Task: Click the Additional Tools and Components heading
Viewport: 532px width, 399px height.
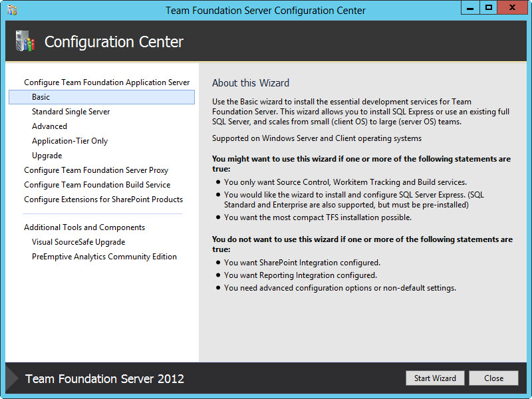Action: (84, 227)
